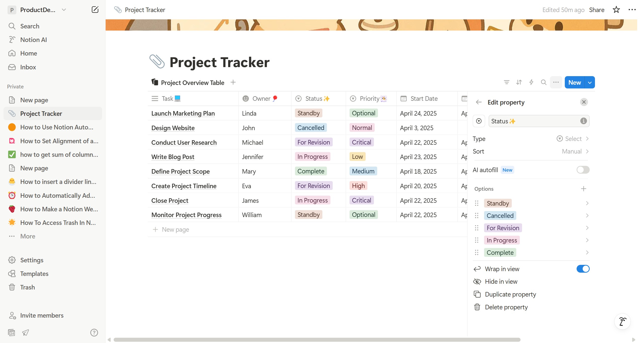Click the Owner column header
This screenshot has width=644, height=343.
coord(265,99)
